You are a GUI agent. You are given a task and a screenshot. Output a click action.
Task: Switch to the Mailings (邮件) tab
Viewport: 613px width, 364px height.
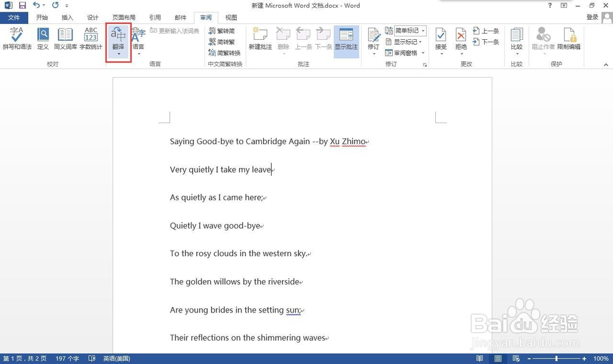pyautogui.click(x=180, y=18)
